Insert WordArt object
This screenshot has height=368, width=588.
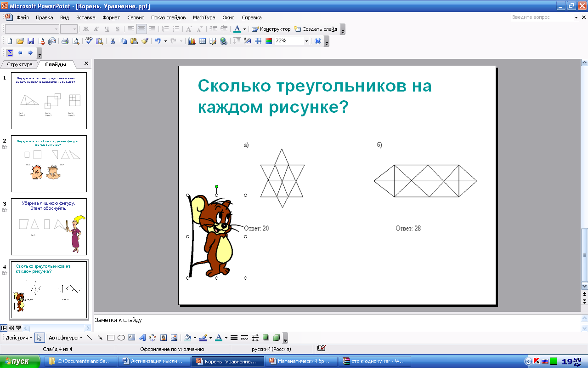pos(142,338)
